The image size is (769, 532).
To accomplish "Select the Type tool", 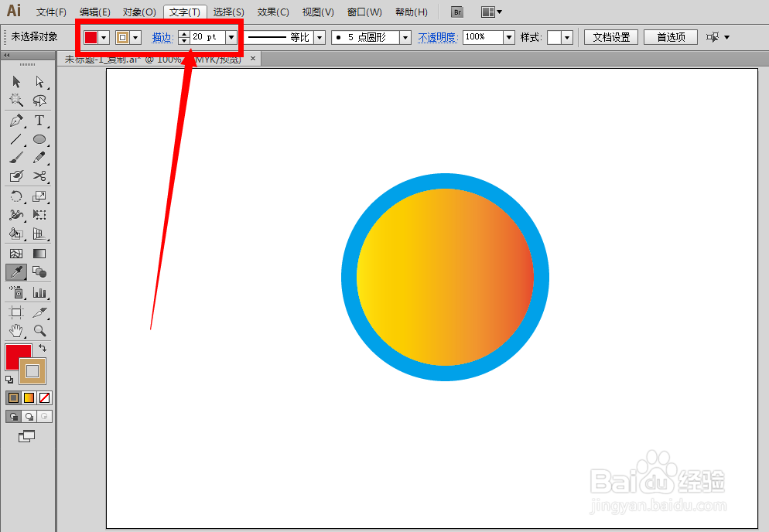I will point(39,121).
